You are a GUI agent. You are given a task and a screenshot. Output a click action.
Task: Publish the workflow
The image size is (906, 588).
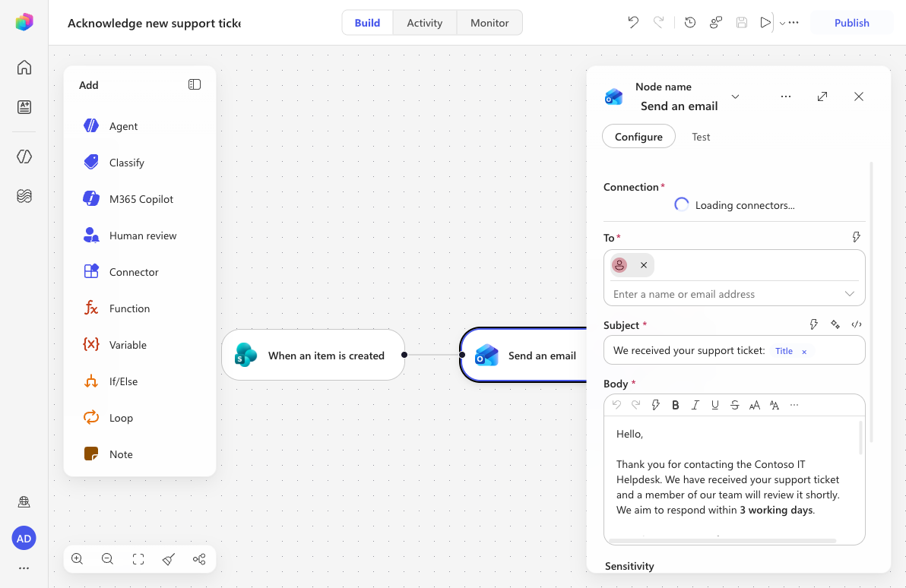tap(851, 23)
